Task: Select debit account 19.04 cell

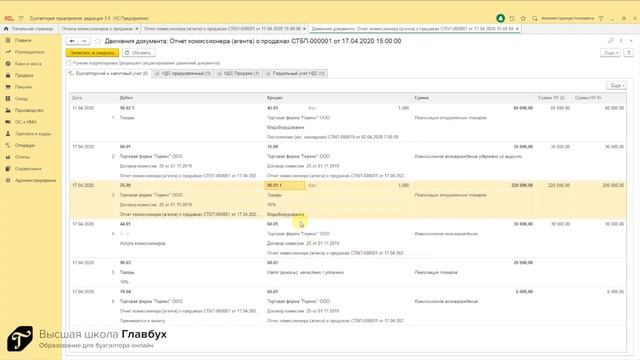Action: (125, 291)
